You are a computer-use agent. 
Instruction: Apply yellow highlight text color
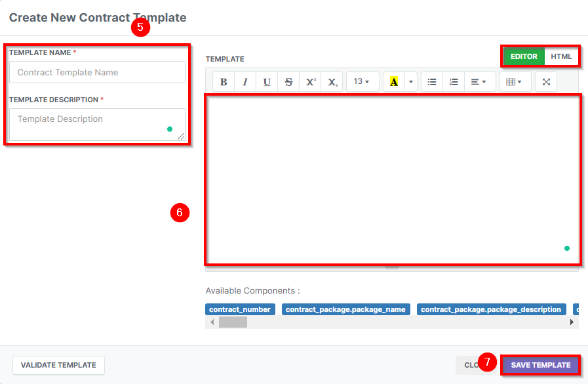pyautogui.click(x=394, y=82)
